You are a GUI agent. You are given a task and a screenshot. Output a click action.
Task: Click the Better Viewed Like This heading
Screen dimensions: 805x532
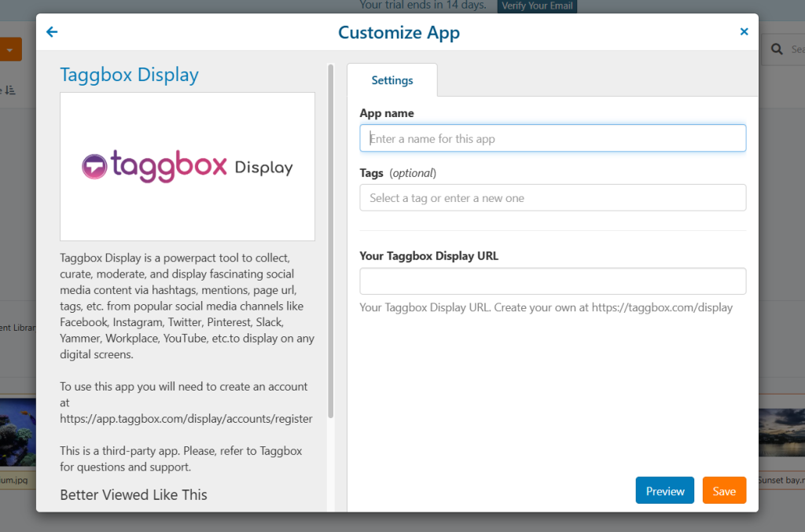[134, 495]
